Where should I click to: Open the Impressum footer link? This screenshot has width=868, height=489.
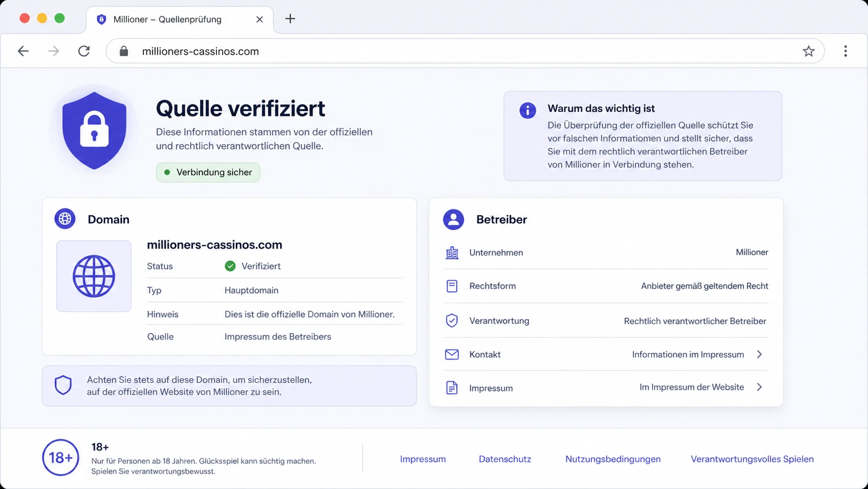click(x=423, y=459)
